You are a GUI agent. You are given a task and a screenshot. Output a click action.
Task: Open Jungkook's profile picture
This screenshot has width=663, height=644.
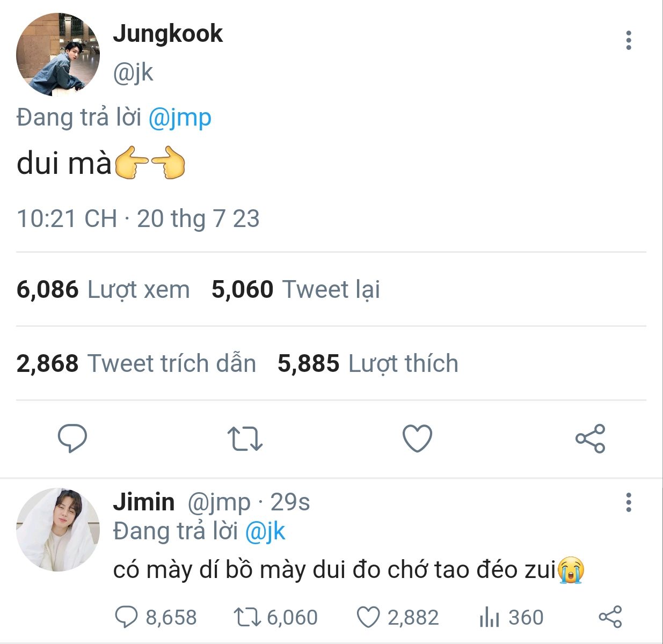point(58,55)
